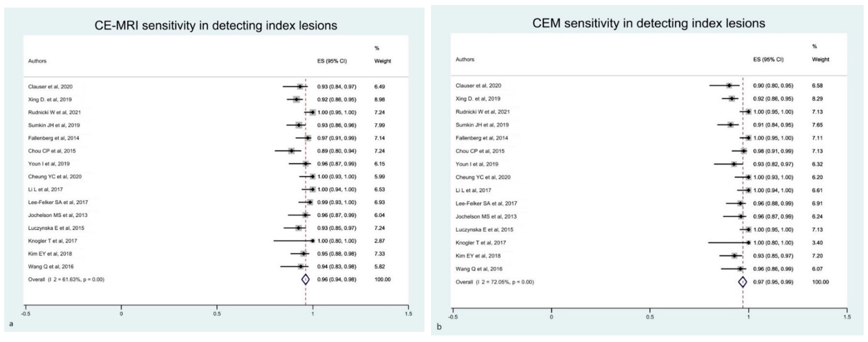Click the Overall I2 = 72.05% label
Viewport: 868px width, 342px height.
pos(495,282)
